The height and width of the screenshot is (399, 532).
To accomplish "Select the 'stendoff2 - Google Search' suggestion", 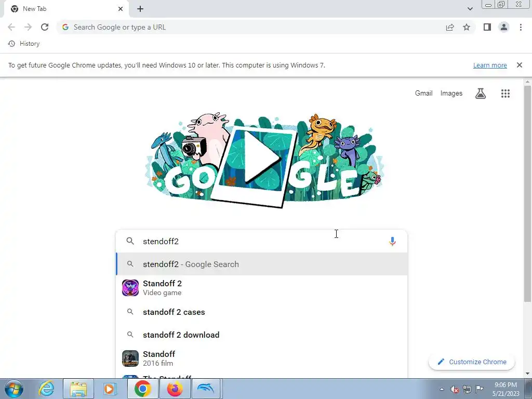I will pyautogui.click(x=262, y=264).
